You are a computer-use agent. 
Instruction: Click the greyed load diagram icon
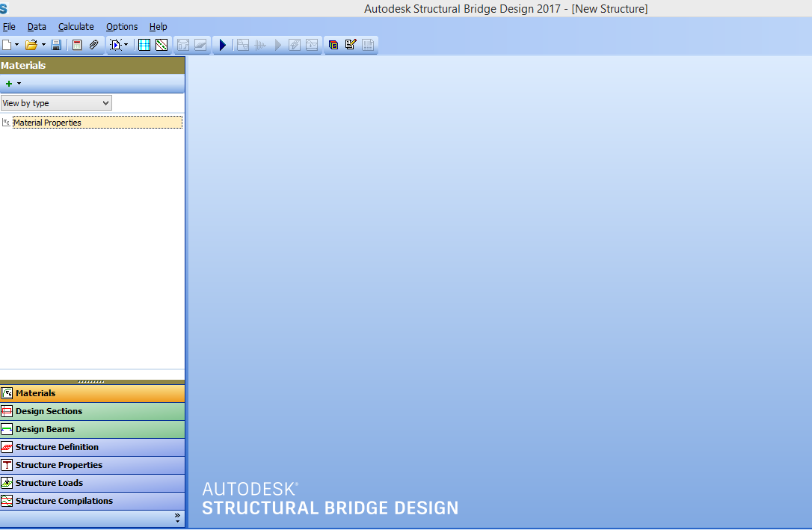point(312,45)
